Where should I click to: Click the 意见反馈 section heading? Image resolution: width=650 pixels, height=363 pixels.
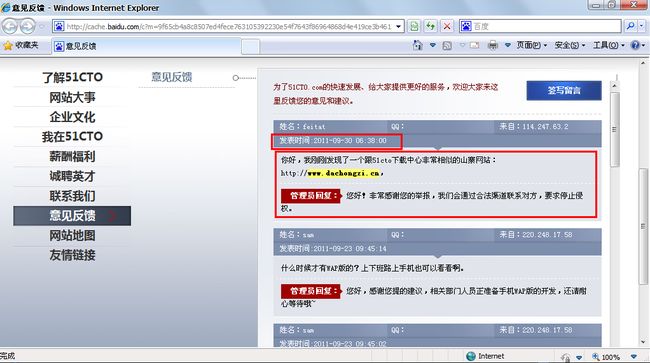[172, 77]
